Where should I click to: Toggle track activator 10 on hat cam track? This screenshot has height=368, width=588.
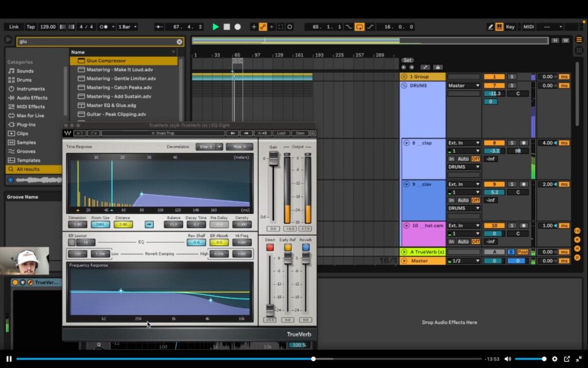494,225
